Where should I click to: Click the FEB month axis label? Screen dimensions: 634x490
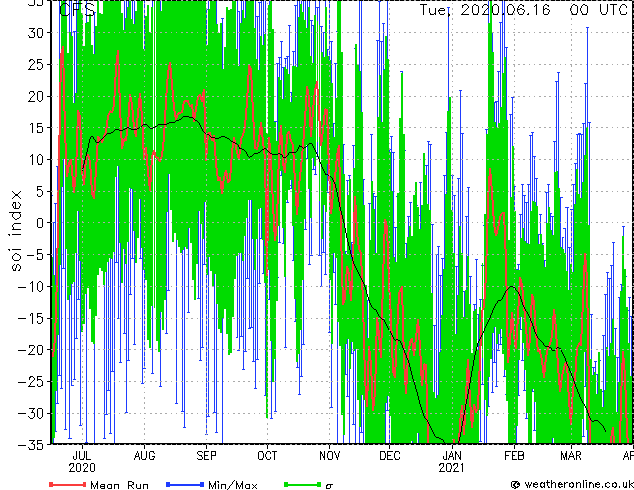514,456
